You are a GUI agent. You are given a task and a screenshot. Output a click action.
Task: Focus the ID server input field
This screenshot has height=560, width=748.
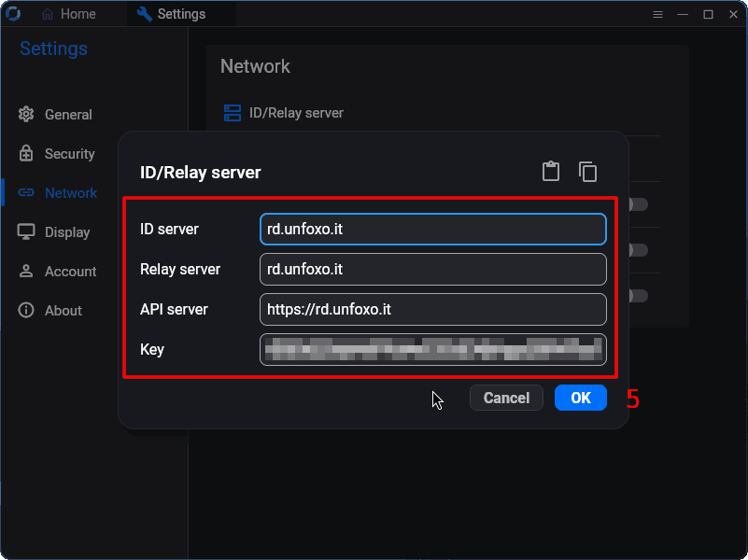432,230
